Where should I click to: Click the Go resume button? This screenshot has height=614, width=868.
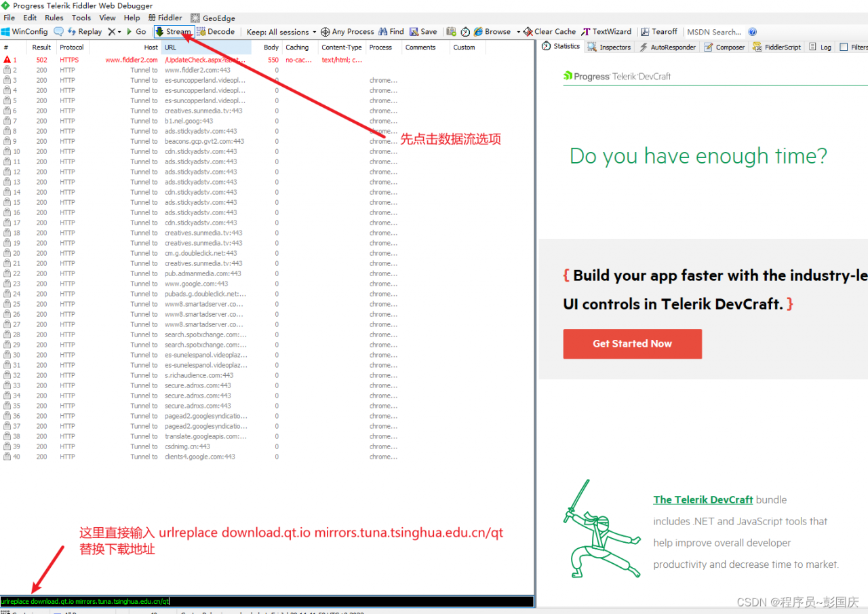click(x=136, y=31)
